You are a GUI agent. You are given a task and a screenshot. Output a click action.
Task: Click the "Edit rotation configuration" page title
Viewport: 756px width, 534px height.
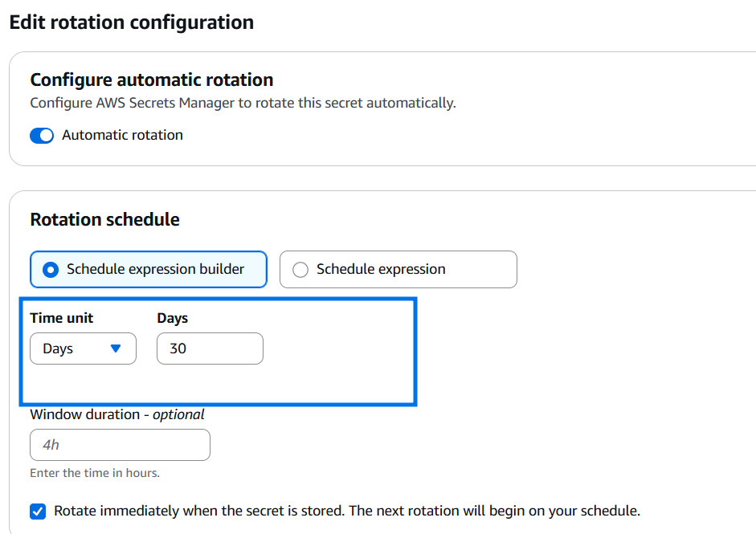coord(132,22)
